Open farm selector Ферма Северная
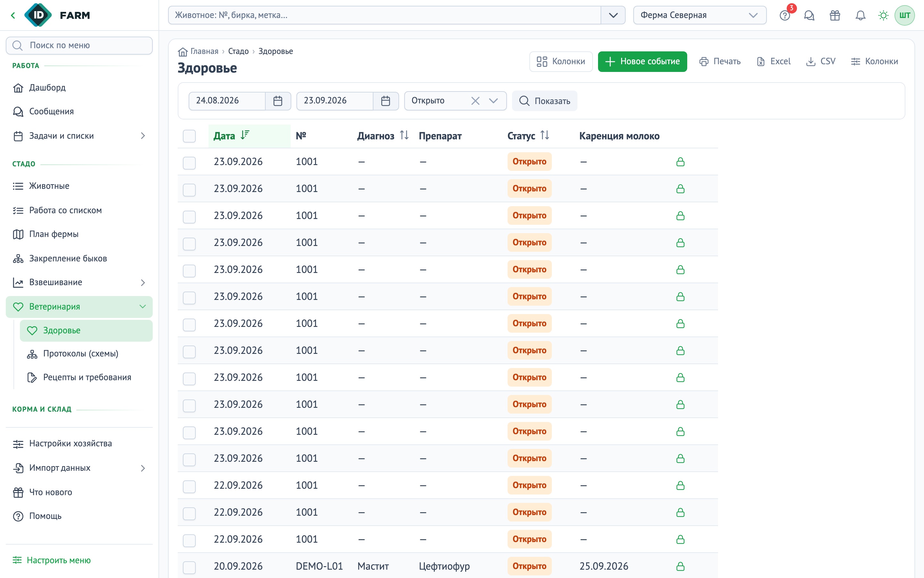Screen dimensions: 924x578 coord(699,15)
